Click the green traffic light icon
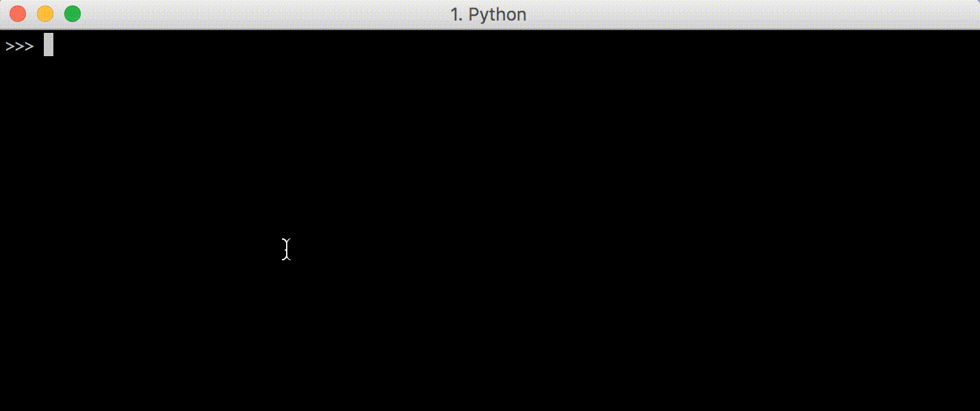 [72, 13]
